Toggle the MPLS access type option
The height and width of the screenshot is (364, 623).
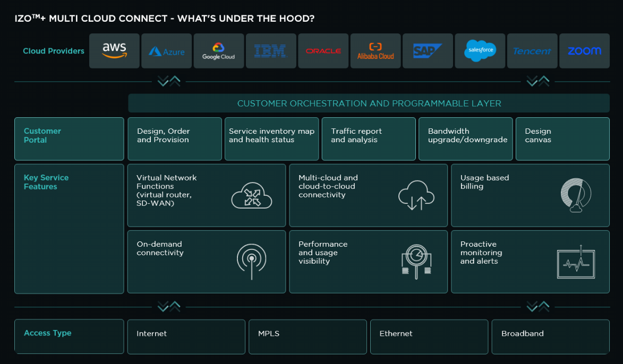coord(307,336)
